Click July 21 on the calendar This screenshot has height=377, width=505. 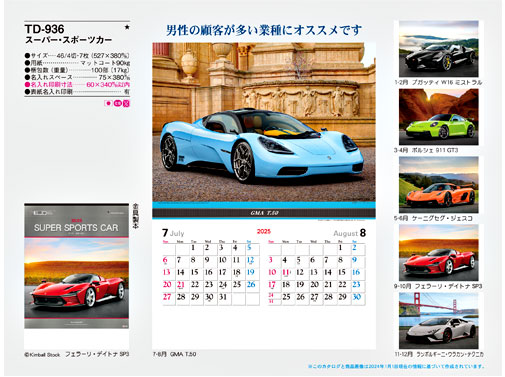(x=181, y=285)
